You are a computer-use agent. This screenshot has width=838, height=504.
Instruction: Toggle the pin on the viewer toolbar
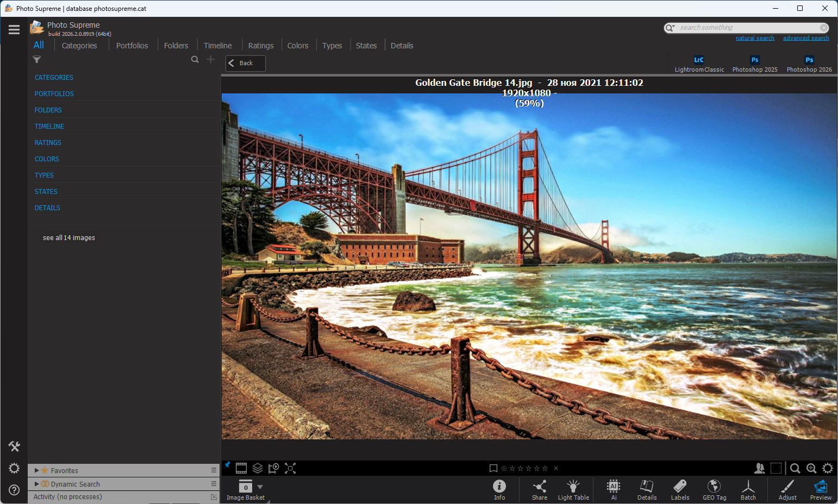[x=227, y=465]
